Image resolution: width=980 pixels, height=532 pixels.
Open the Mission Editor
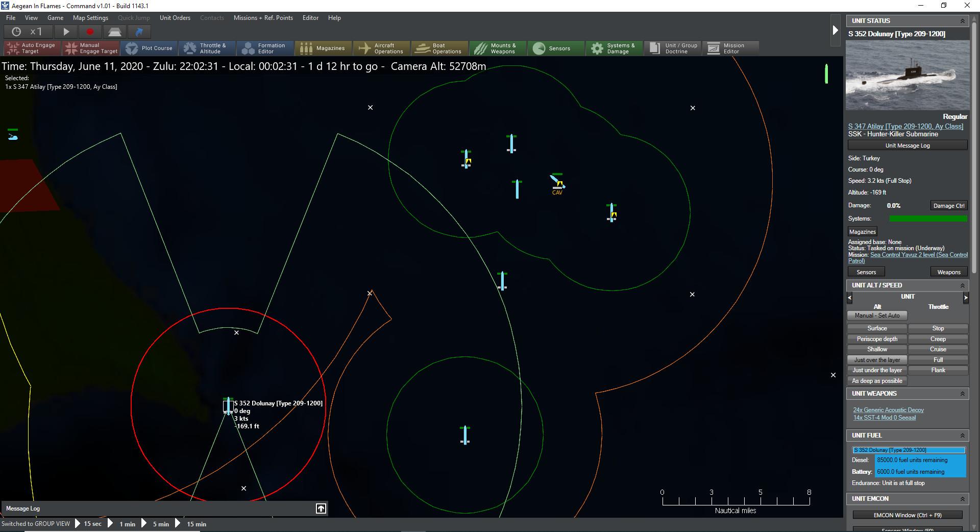click(x=730, y=47)
